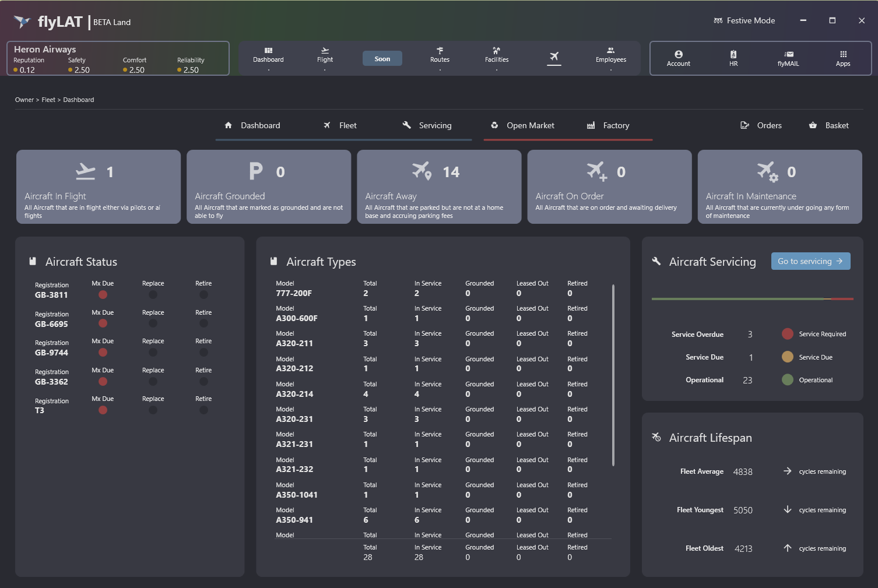878x588 pixels.
Task: Select the Fleet airplane icon in top bar
Action: click(554, 57)
